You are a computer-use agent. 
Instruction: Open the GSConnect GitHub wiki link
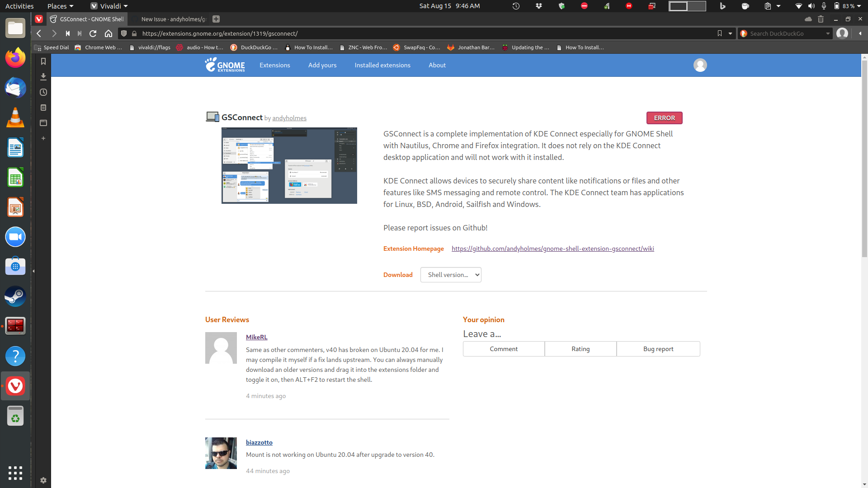(x=552, y=249)
